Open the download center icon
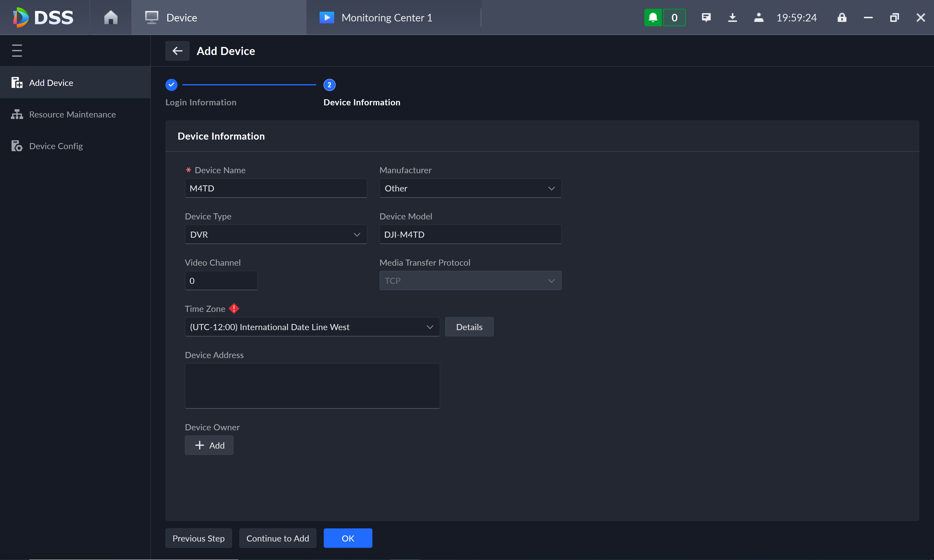The image size is (934, 560). tap(732, 17)
